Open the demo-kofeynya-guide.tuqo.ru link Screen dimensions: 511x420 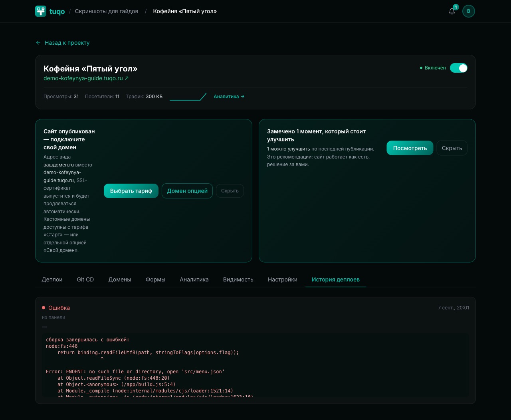click(86, 78)
